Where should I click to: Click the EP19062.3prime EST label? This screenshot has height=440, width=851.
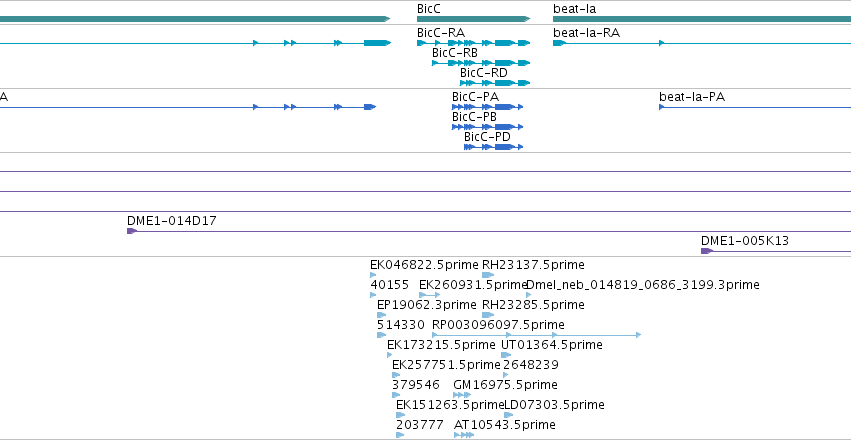click(x=427, y=305)
